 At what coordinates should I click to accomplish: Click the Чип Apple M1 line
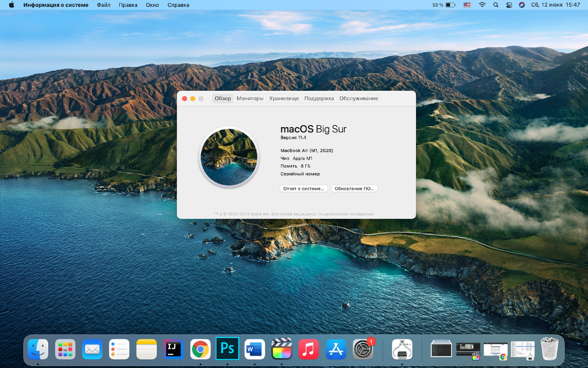click(x=296, y=158)
